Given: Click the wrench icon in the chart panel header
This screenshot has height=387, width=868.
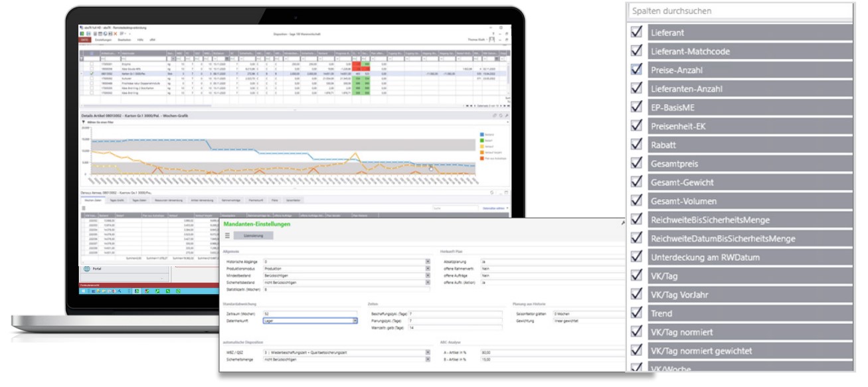Looking at the screenshot, I should click(x=505, y=116).
